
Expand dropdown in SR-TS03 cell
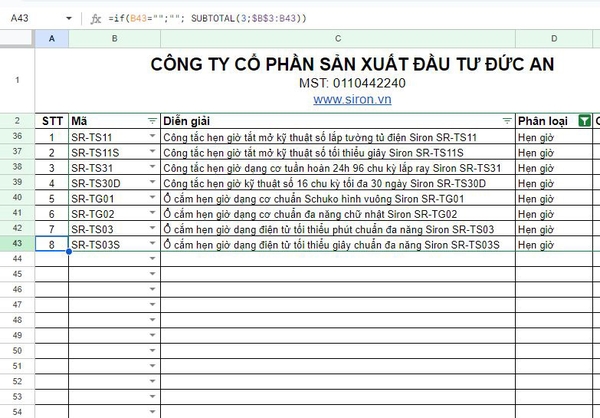coord(152,228)
